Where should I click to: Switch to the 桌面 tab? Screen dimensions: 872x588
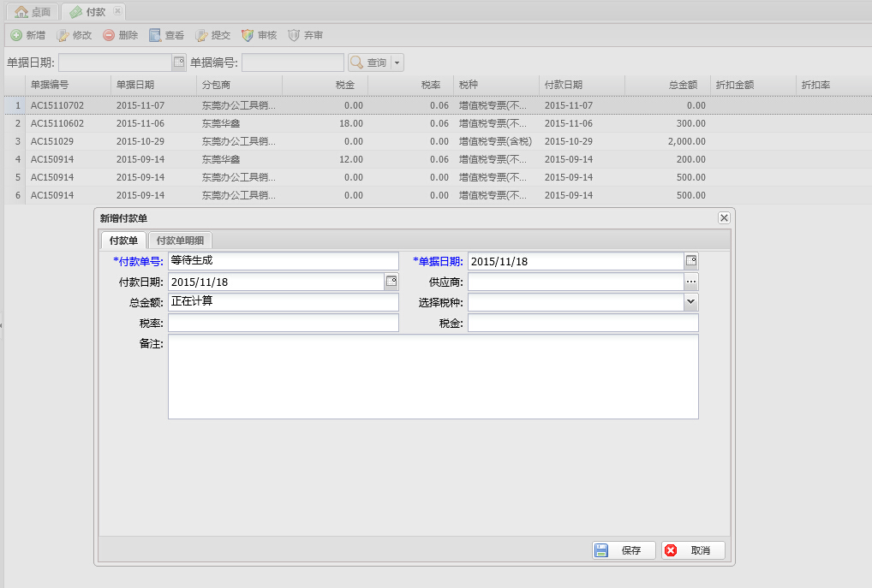(33, 12)
